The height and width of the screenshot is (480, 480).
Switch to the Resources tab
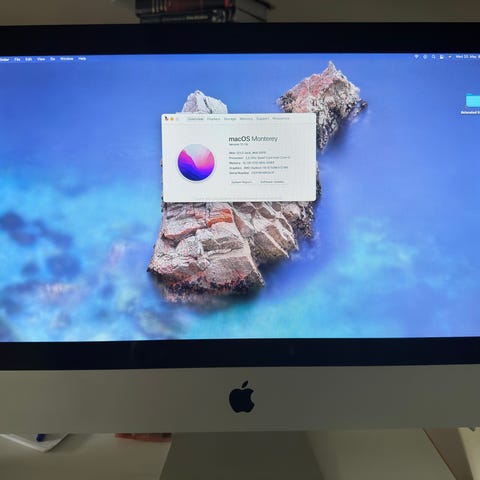tap(281, 118)
